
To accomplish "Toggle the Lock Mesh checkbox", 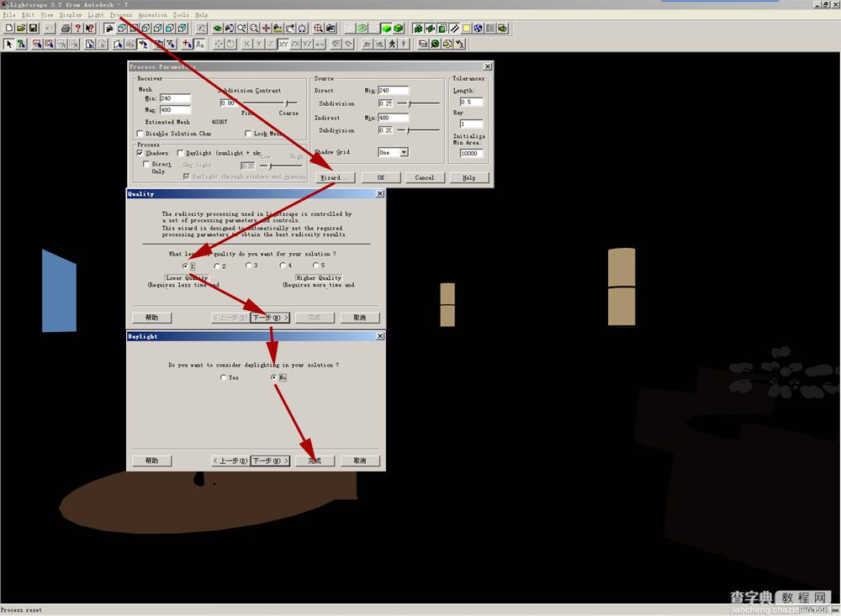I will (x=248, y=133).
